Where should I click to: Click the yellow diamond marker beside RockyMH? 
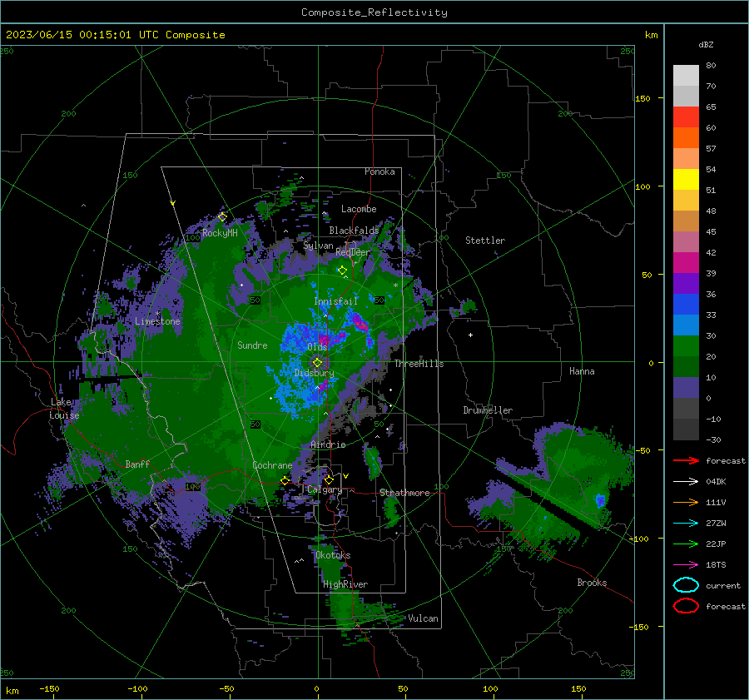click(222, 217)
